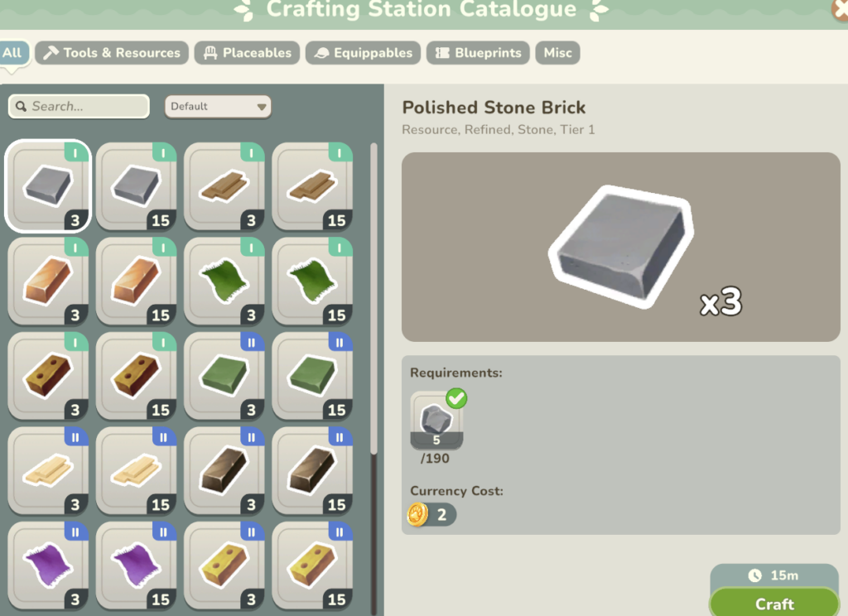
Task: Click the sort dropdown arrow
Action: [x=262, y=107]
